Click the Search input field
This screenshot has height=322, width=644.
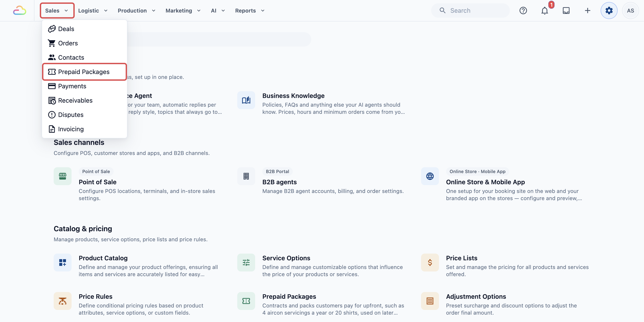470,11
